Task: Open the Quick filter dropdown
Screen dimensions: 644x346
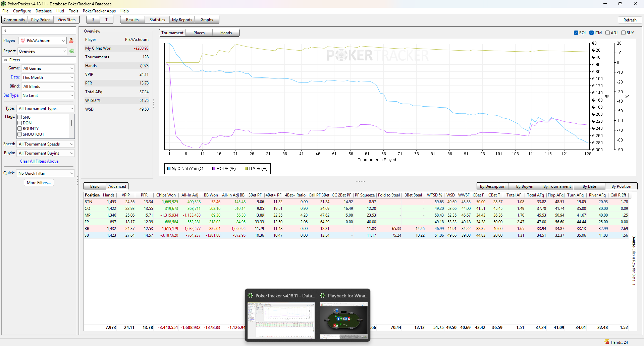Action: click(46, 173)
